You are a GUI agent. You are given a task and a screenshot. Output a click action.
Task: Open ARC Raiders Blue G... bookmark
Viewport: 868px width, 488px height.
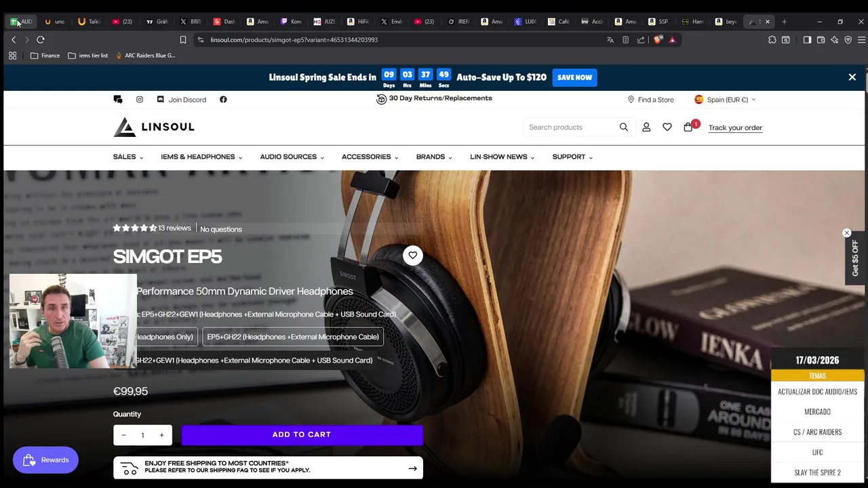(145, 56)
